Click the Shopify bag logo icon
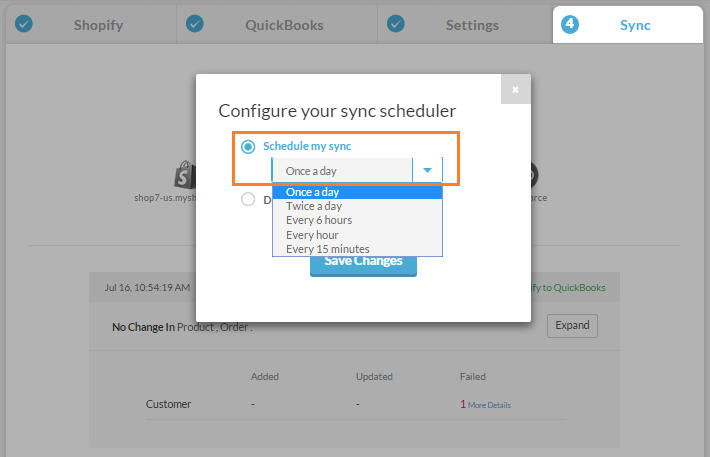This screenshot has height=457, width=710. (x=185, y=174)
